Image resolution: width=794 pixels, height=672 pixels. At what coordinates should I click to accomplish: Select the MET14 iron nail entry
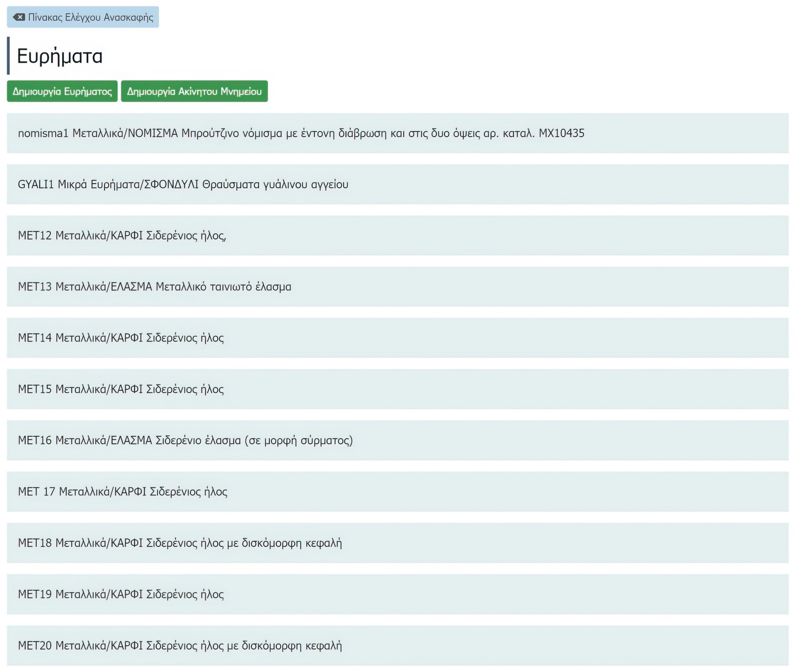click(x=121, y=338)
